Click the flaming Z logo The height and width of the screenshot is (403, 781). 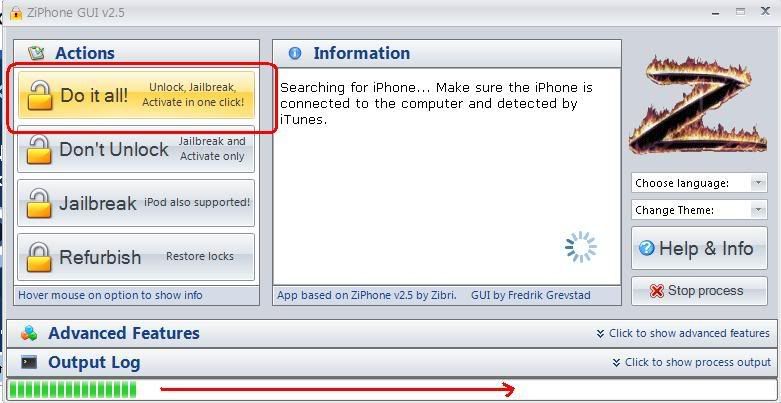click(x=697, y=105)
